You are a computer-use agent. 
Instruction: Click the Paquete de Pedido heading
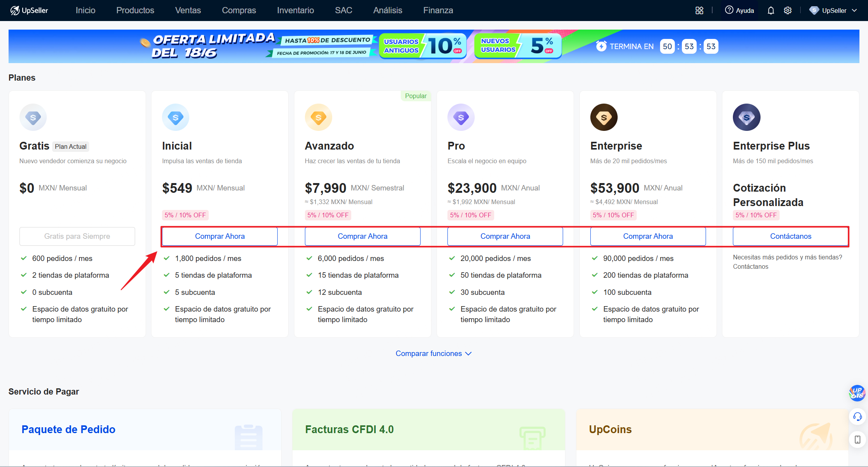(x=69, y=430)
